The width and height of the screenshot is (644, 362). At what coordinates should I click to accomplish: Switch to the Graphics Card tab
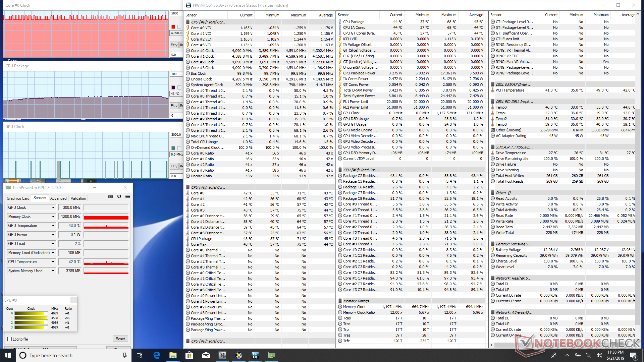pos(18,198)
